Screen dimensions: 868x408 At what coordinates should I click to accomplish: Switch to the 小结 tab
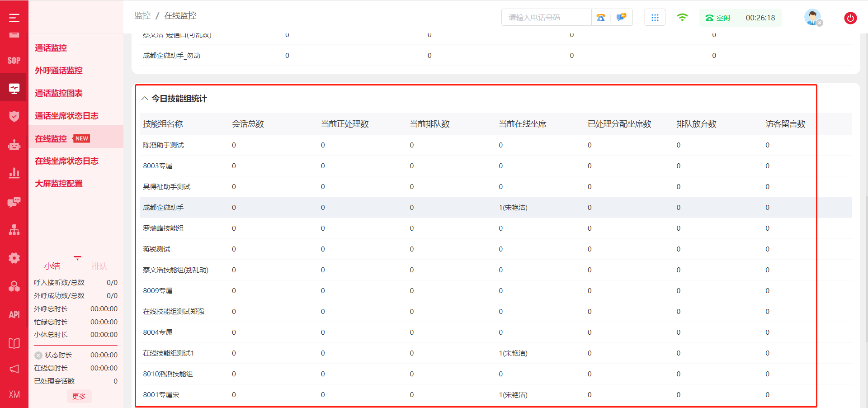click(52, 266)
